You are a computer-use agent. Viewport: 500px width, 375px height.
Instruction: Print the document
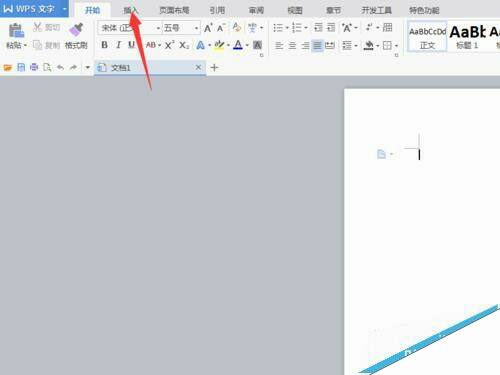34,68
